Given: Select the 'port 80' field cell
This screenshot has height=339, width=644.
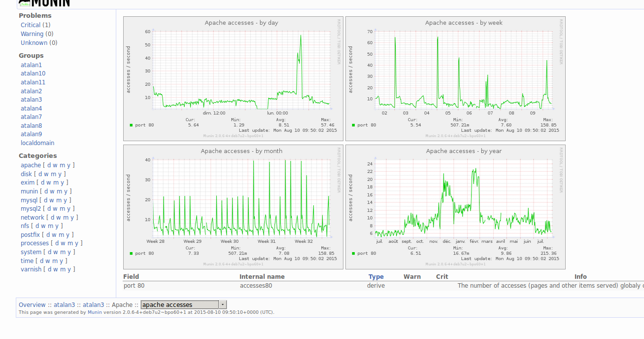Looking at the screenshot, I should click(134, 286).
